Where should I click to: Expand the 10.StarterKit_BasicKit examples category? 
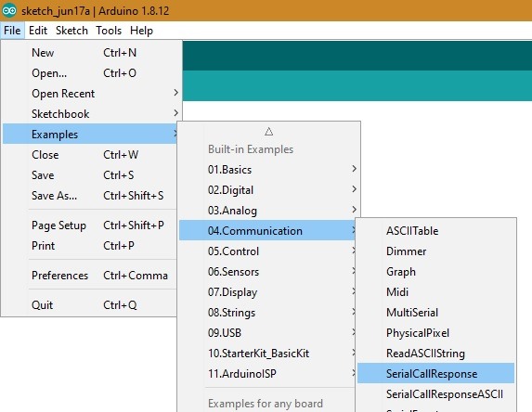pyautogui.click(x=267, y=353)
